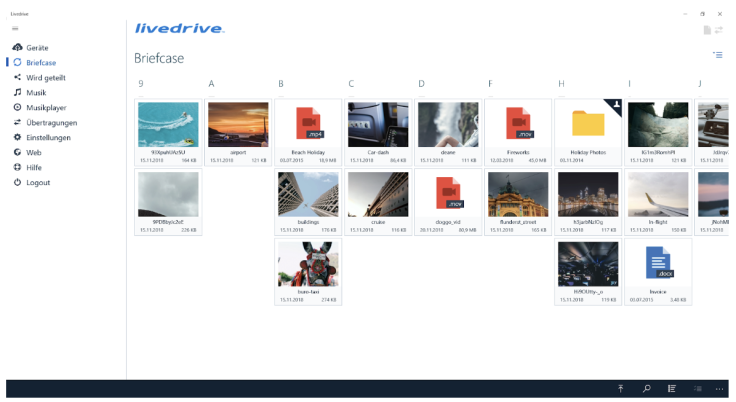The image size is (736, 402).
Task: Select Briefcase in the sidebar
Action: point(41,62)
